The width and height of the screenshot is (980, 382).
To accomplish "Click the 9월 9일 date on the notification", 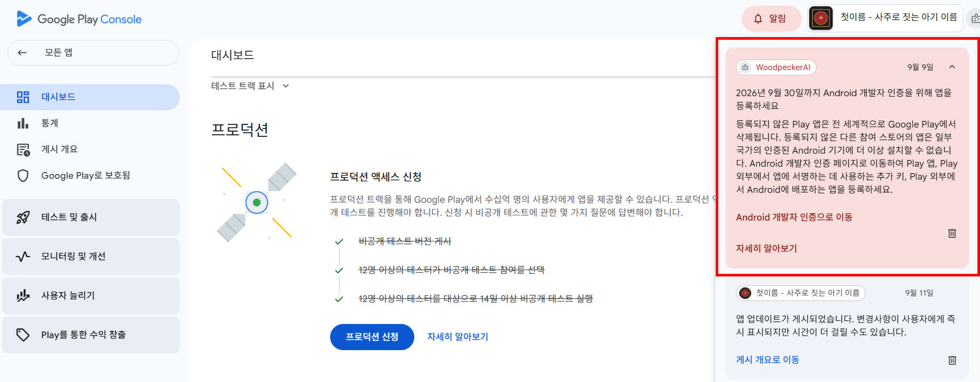I will coord(920,67).
